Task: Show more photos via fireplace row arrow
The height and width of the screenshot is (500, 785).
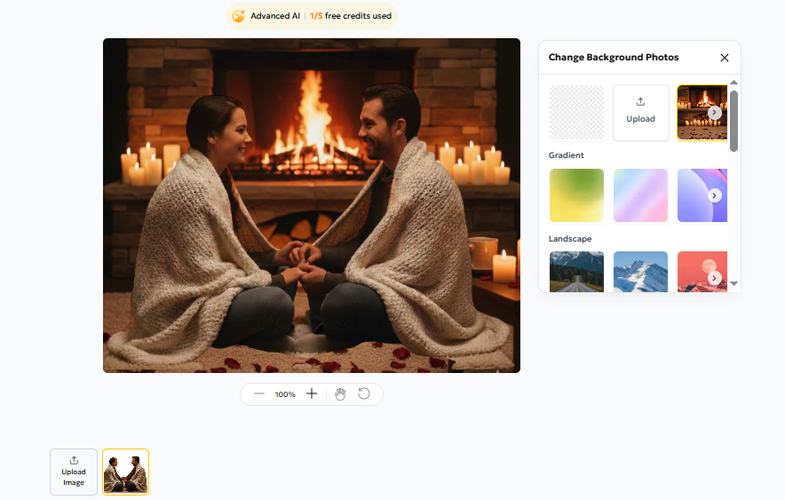Action: coord(714,113)
